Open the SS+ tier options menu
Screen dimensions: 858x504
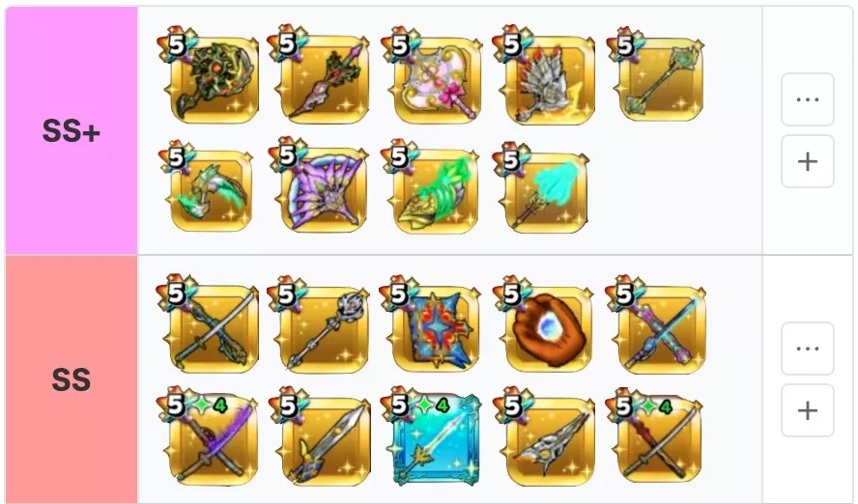click(807, 99)
